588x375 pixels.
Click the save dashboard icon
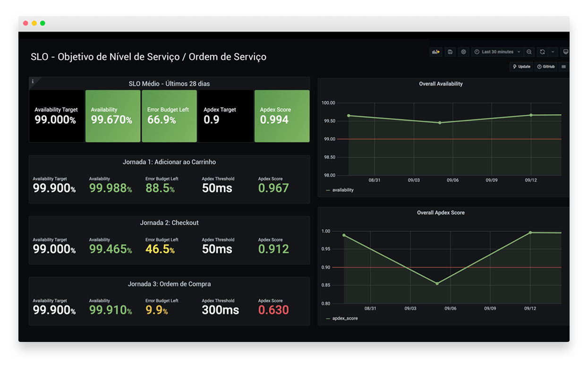click(450, 52)
